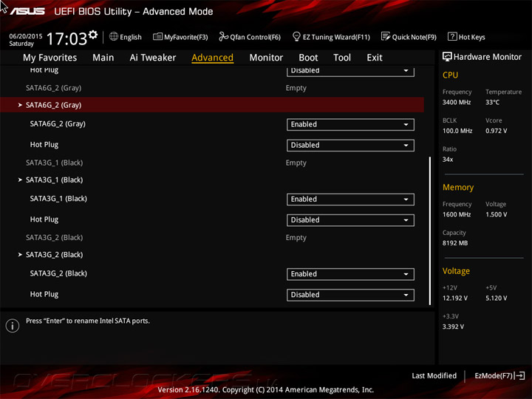
Task: Click the CPU section heading
Action: coord(450,75)
